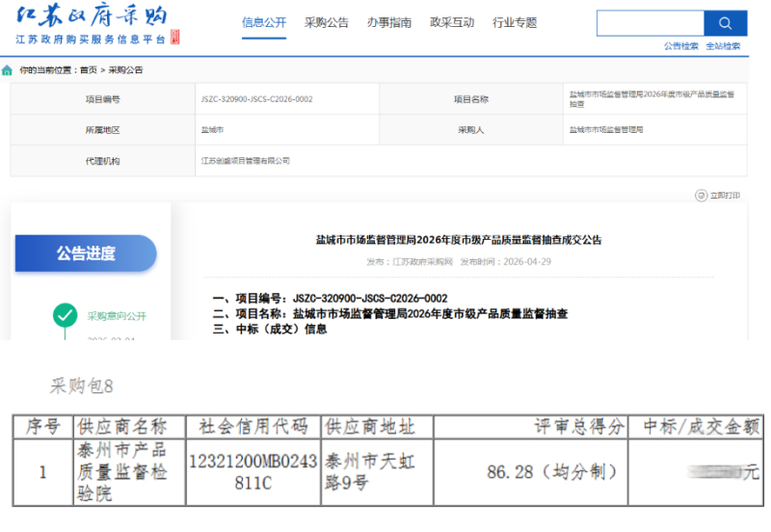The width and height of the screenshot is (771, 532).
Task: Open the 采购公告 menu tab
Action: coord(327,22)
